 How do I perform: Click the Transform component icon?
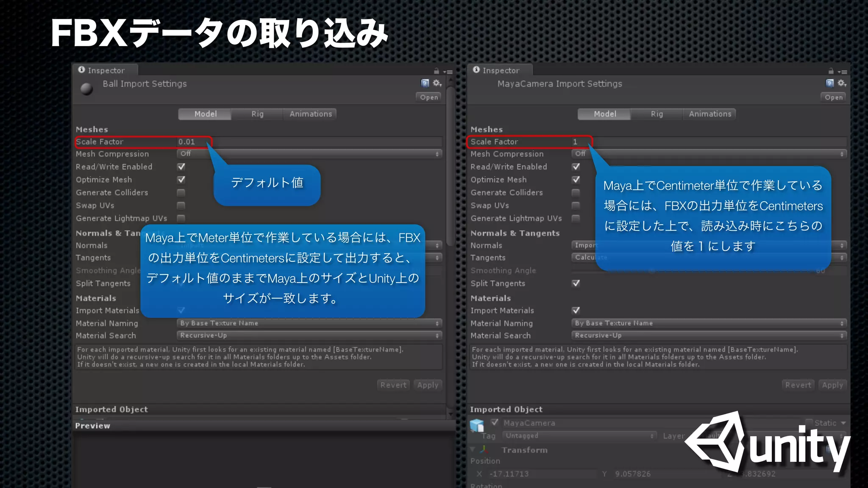click(484, 450)
